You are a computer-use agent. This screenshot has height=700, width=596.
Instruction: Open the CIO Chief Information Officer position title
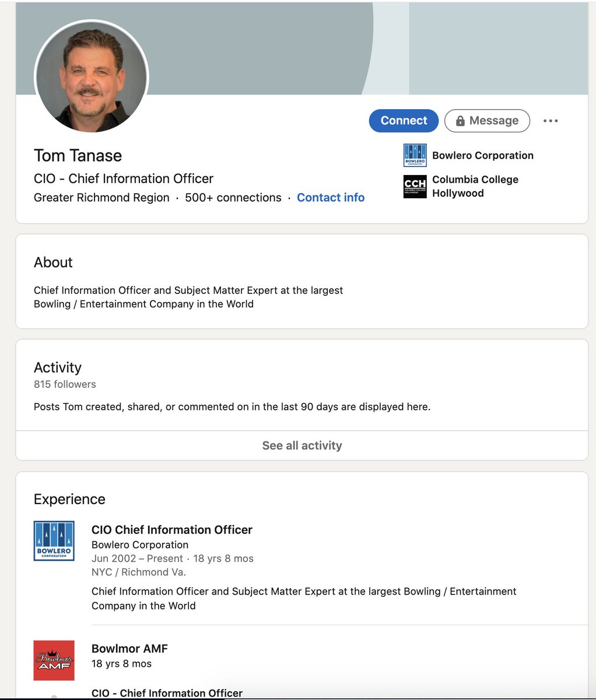tap(172, 530)
